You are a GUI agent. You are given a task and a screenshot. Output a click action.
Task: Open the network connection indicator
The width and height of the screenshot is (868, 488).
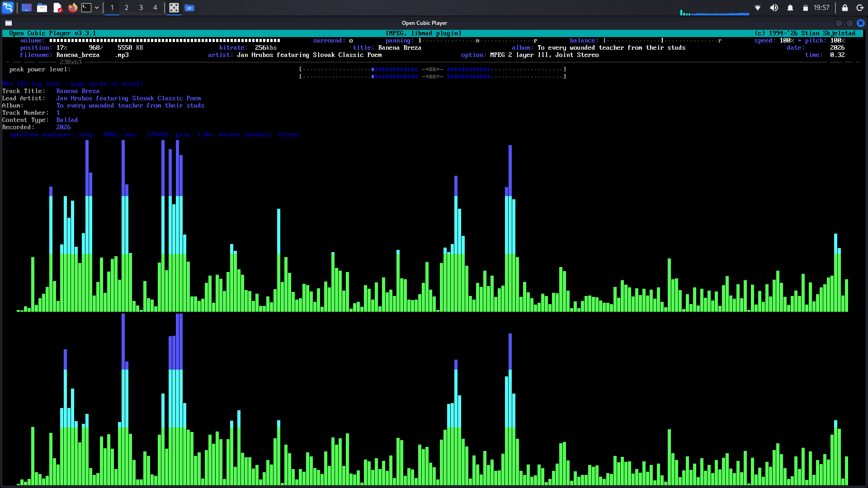pos(758,8)
